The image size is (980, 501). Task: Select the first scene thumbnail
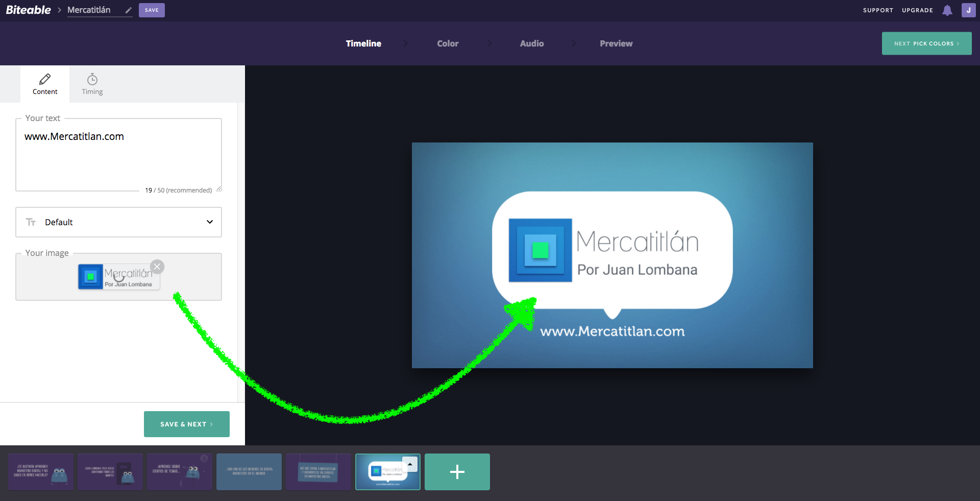click(41, 472)
